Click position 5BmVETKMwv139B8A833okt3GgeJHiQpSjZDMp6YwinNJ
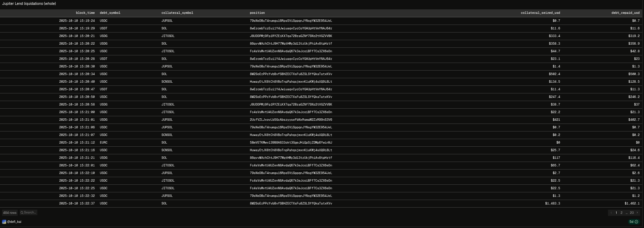 (291, 143)
